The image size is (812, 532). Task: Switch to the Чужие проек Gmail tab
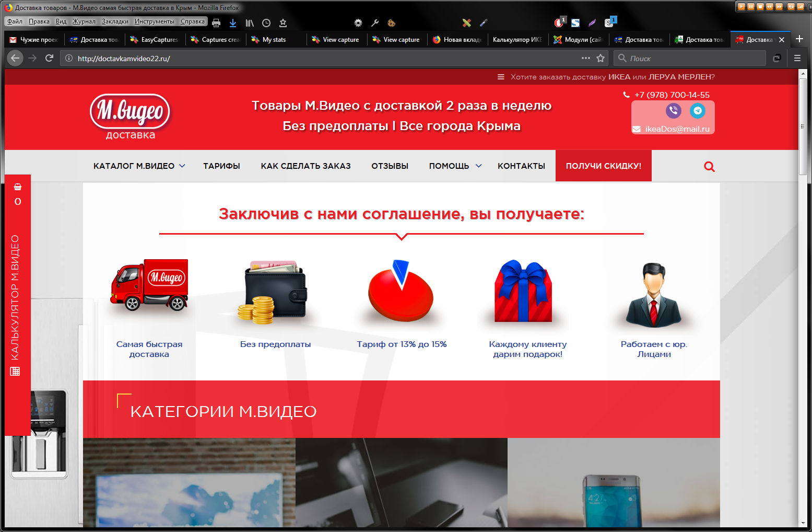point(34,40)
